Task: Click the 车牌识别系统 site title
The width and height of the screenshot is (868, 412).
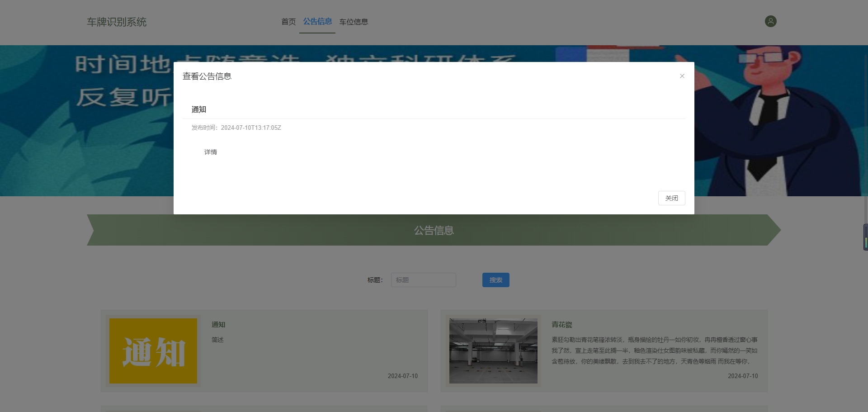Action: [116, 22]
